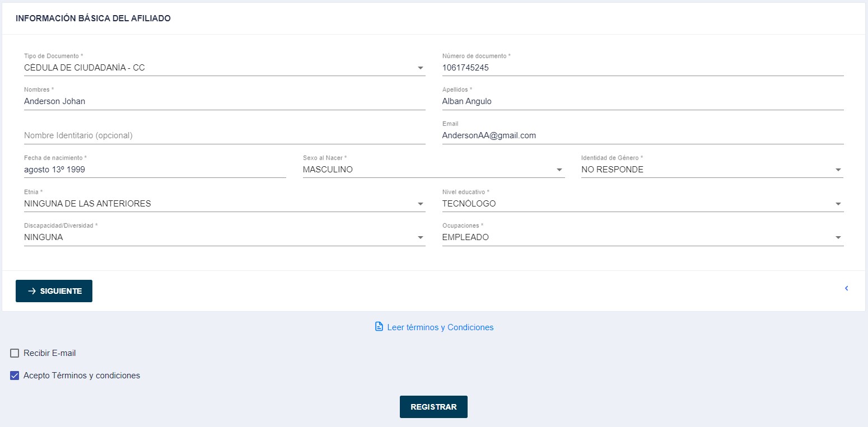Click the document icon beside Leer términos
The width and height of the screenshot is (868, 427).
click(379, 327)
